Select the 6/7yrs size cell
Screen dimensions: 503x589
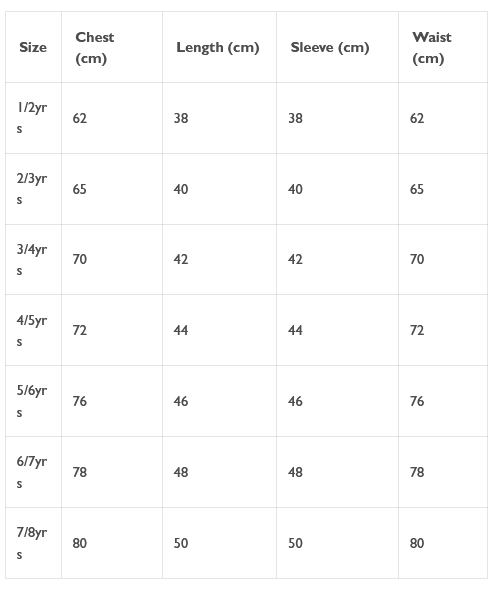tap(32, 472)
